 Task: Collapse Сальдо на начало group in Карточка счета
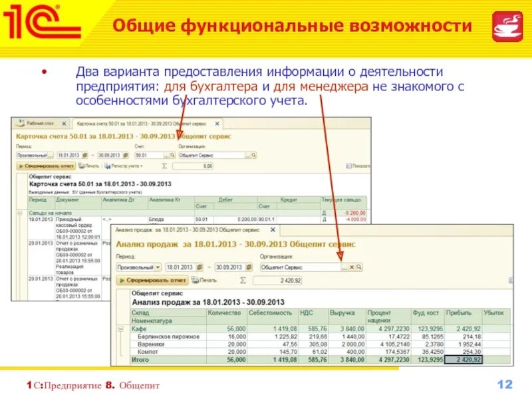point(20,213)
